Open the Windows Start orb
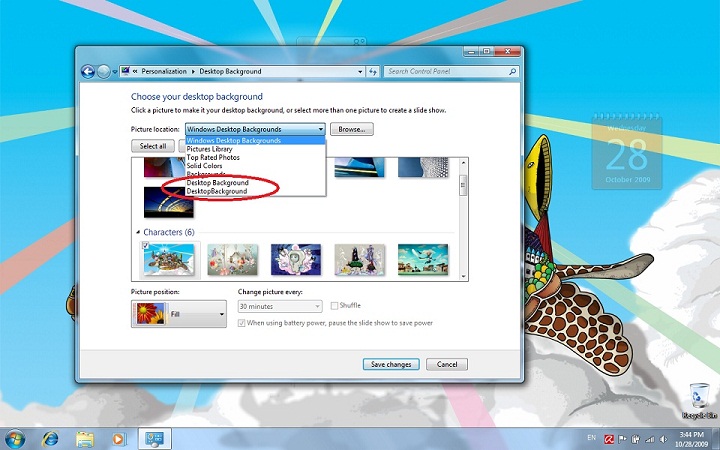 pos(15,439)
